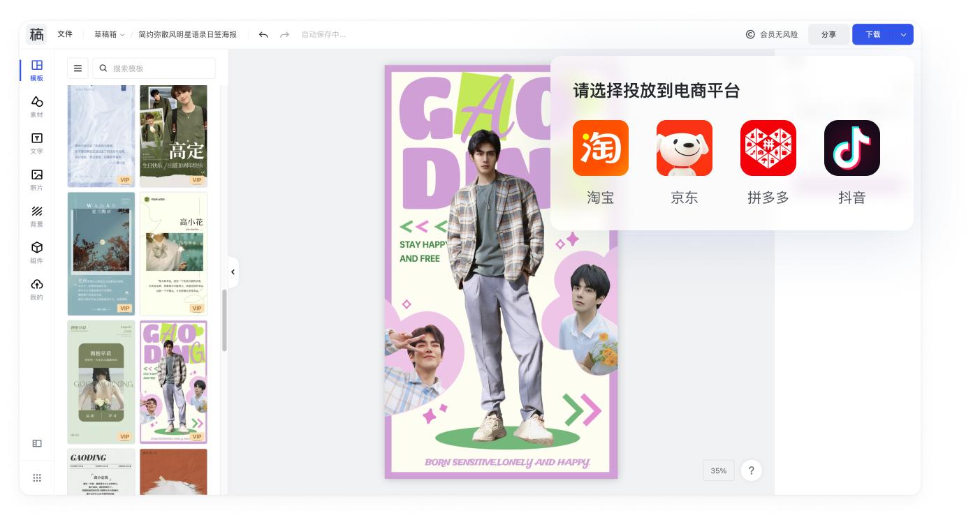Click the 请选择投放到电商平台 heading
This screenshot has height=520, width=980.
pyautogui.click(x=657, y=91)
